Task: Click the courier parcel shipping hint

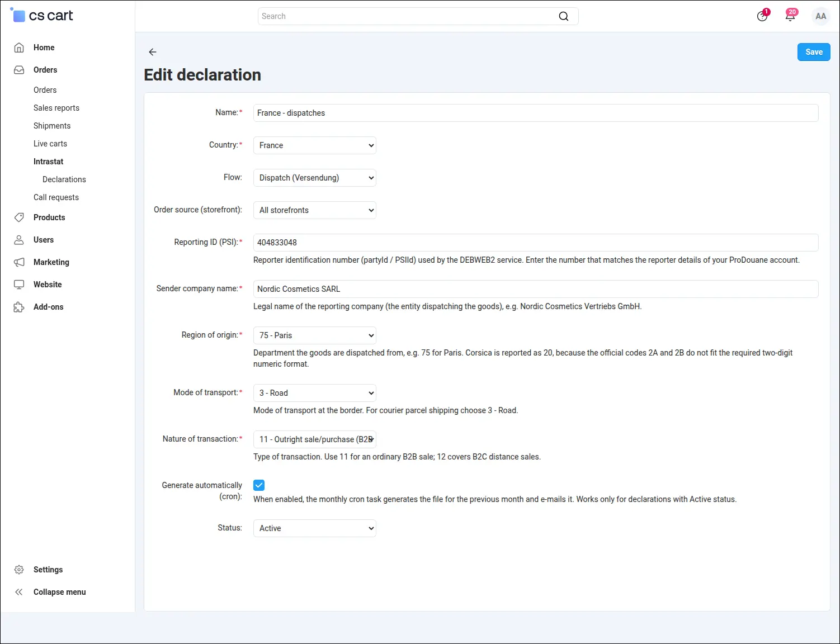Action: click(386, 410)
